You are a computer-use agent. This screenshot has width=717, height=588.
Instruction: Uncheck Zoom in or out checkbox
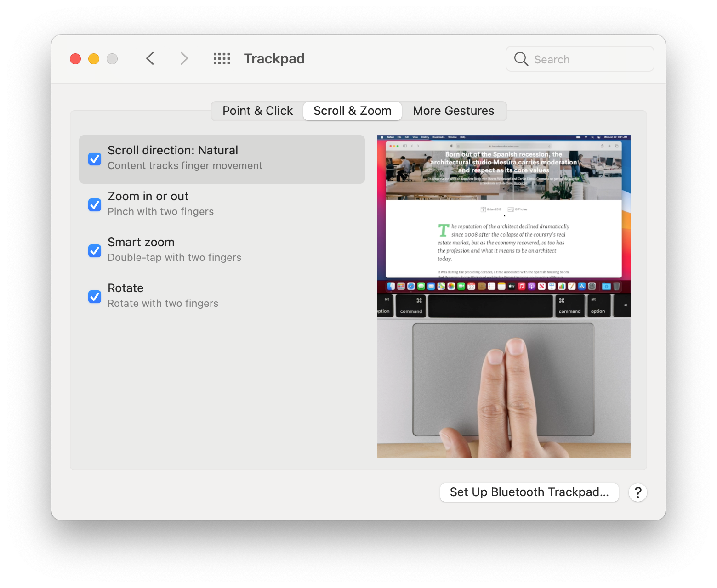tap(95, 205)
